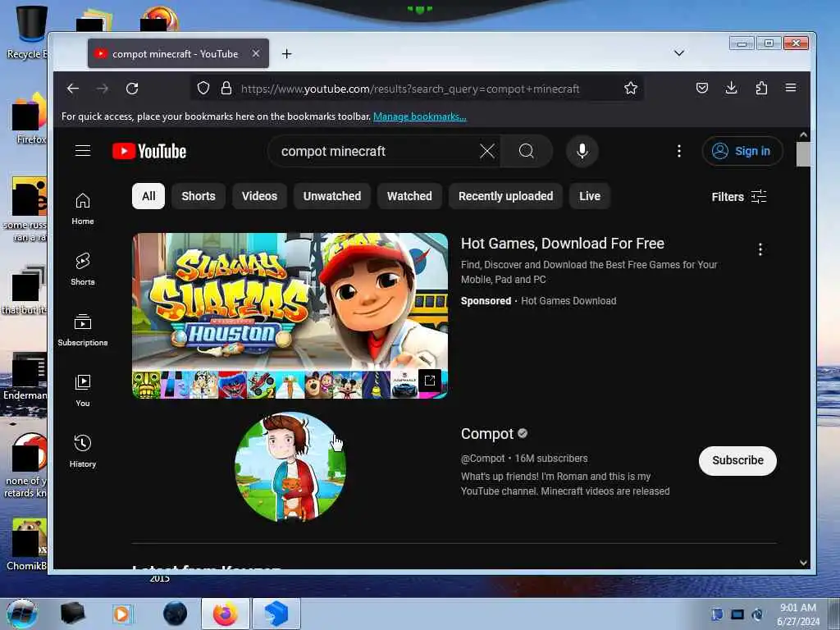
Task: Open the Firefox application hamburger menu
Action: 791,88
